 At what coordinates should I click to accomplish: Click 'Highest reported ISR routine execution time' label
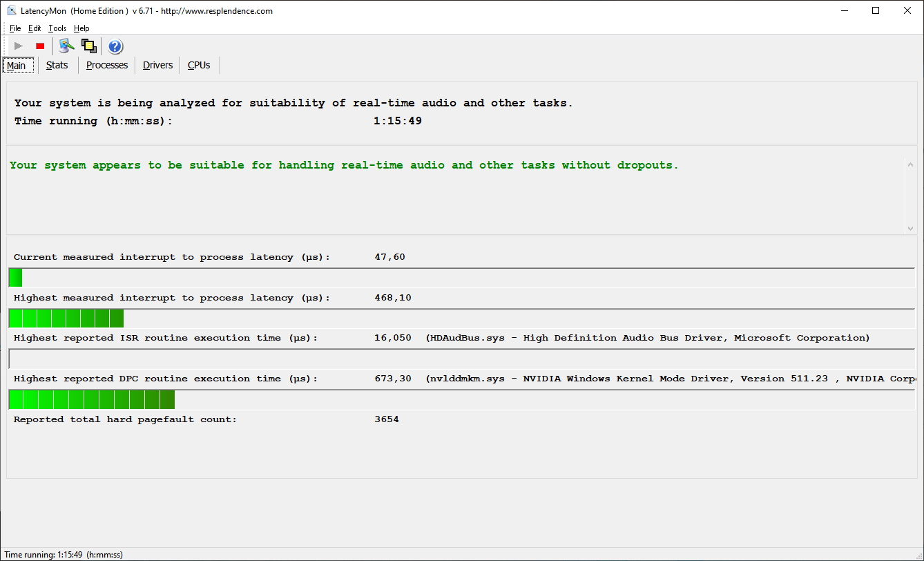tap(166, 338)
